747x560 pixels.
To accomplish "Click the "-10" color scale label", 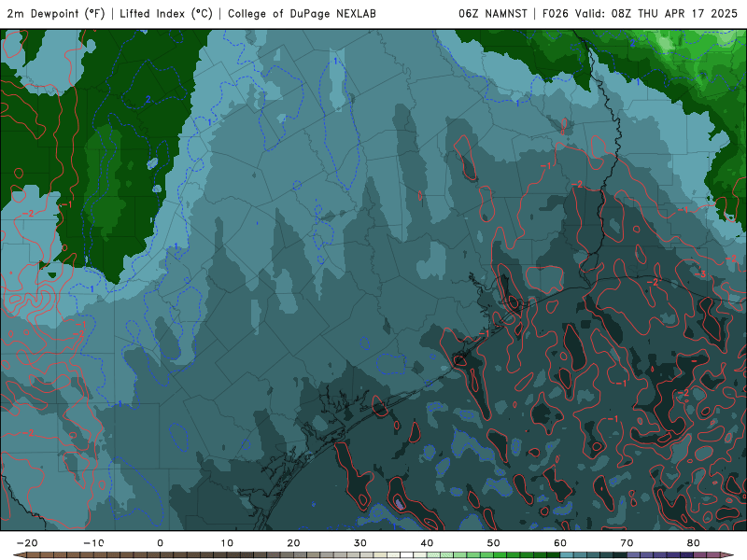I will point(93,543).
